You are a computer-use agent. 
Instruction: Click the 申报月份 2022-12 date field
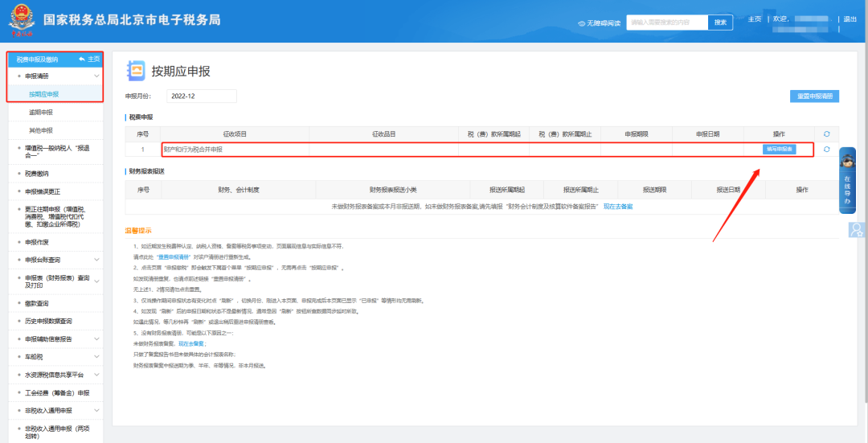click(201, 96)
